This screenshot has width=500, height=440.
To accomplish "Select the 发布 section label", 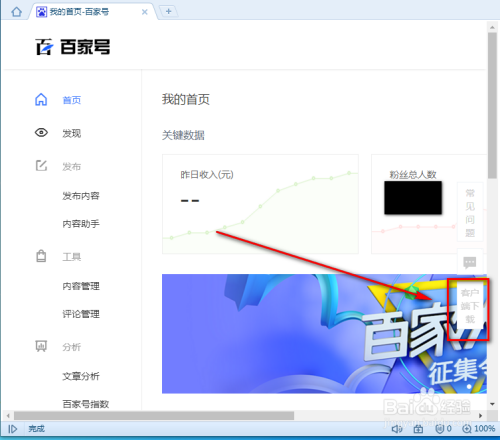I will pyautogui.click(x=72, y=166).
